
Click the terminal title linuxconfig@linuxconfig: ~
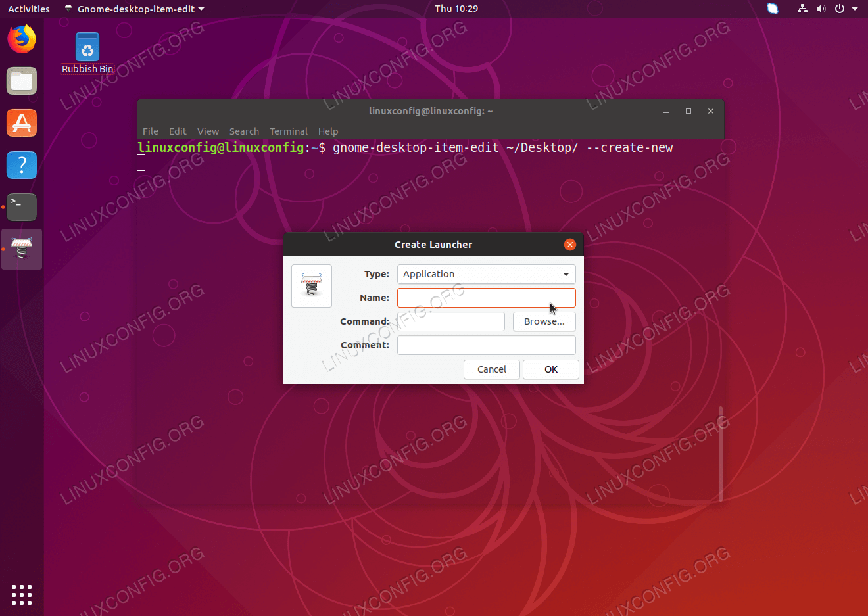click(x=431, y=111)
